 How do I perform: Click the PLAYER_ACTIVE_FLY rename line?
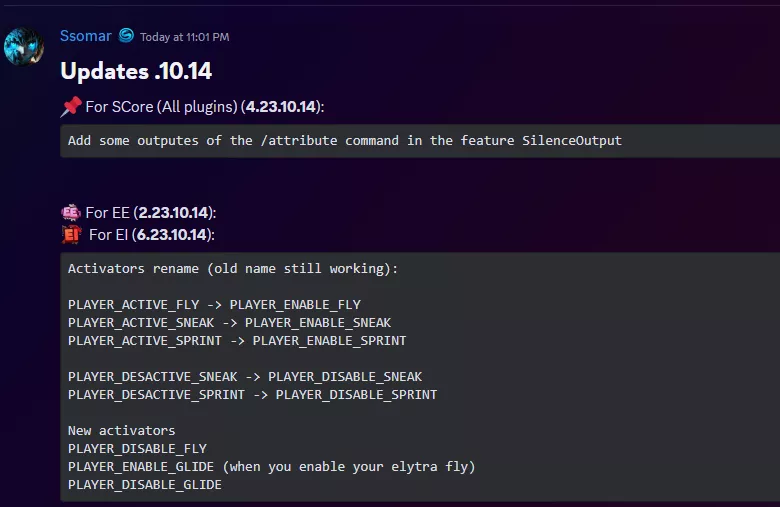point(214,304)
